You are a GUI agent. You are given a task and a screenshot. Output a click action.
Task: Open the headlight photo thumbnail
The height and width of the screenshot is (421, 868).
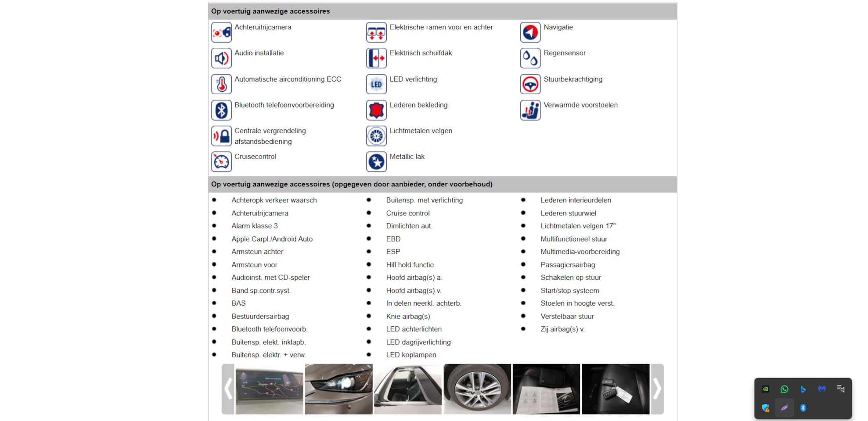point(339,389)
